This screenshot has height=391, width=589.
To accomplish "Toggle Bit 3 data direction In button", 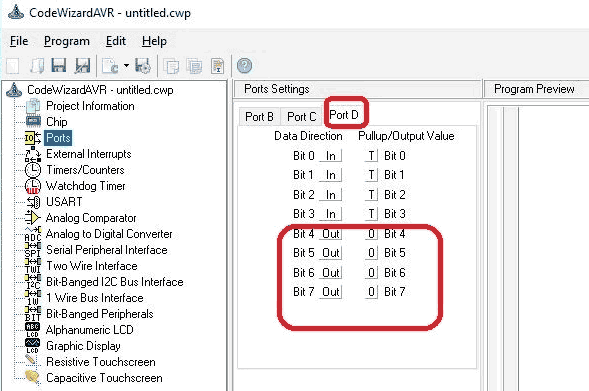I will click(x=330, y=214).
